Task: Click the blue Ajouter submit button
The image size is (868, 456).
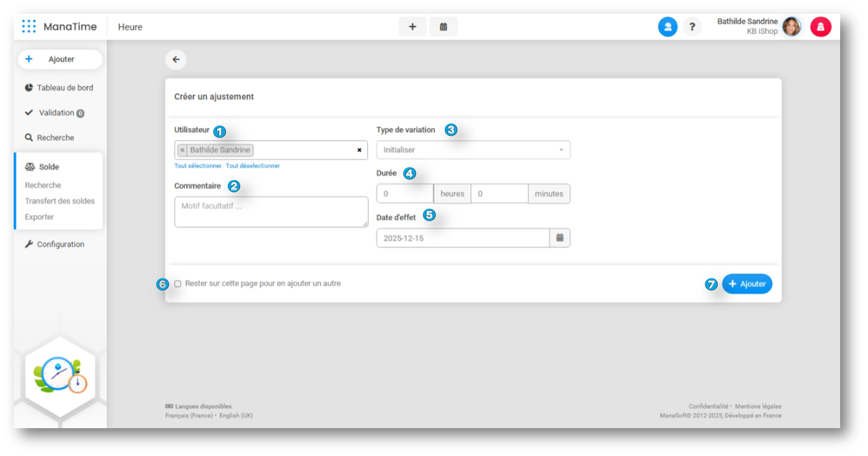Action: tap(747, 284)
